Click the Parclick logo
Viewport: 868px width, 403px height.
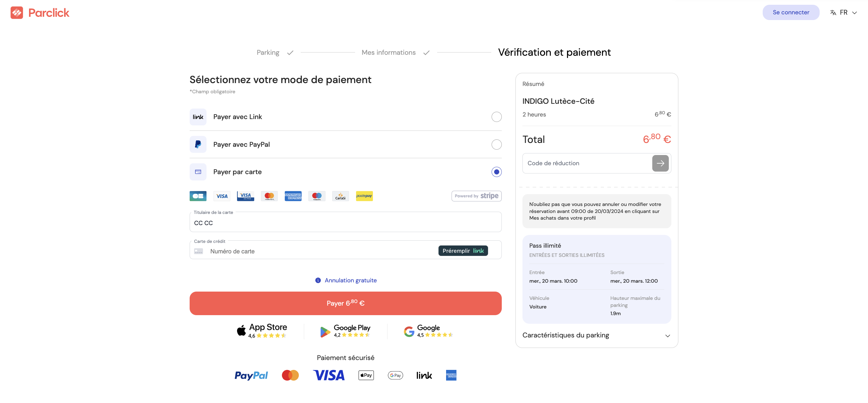(39, 12)
